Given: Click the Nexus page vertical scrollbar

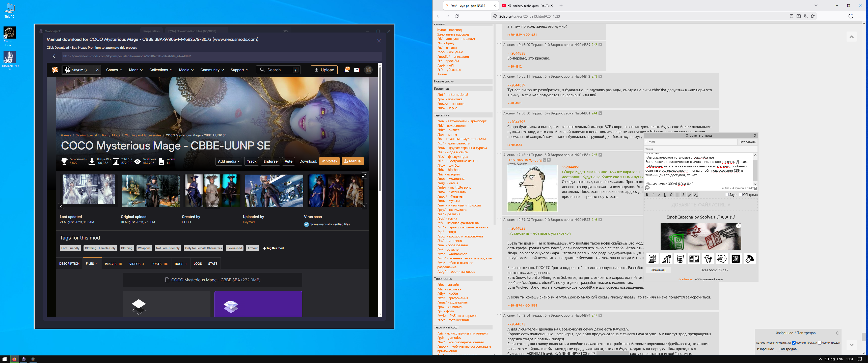Looking at the screenshot, I should click(380, 129).
